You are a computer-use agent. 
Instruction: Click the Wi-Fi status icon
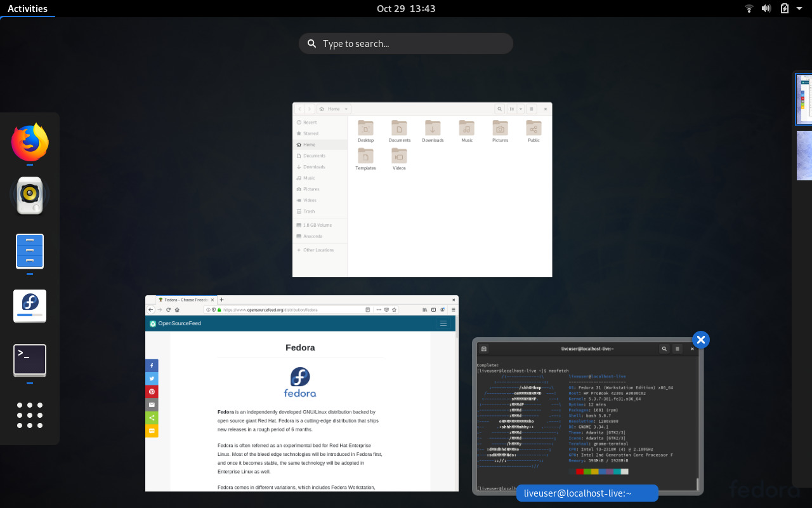point(749,8)
